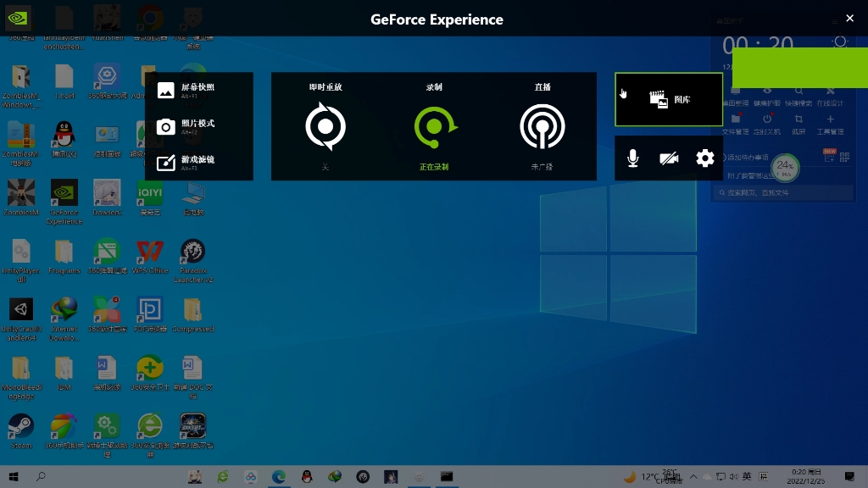Toggle the microphone in the overlay

632,158
